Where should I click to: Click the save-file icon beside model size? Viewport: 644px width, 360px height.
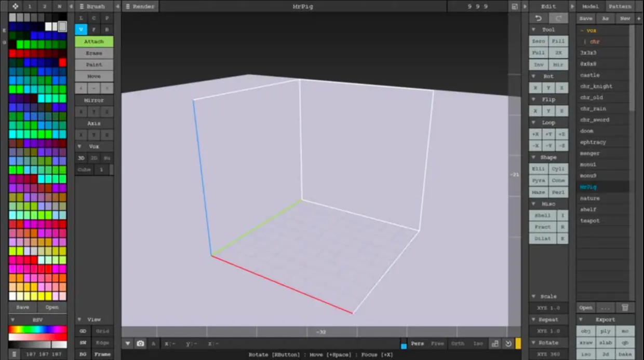tap(515, 6)
